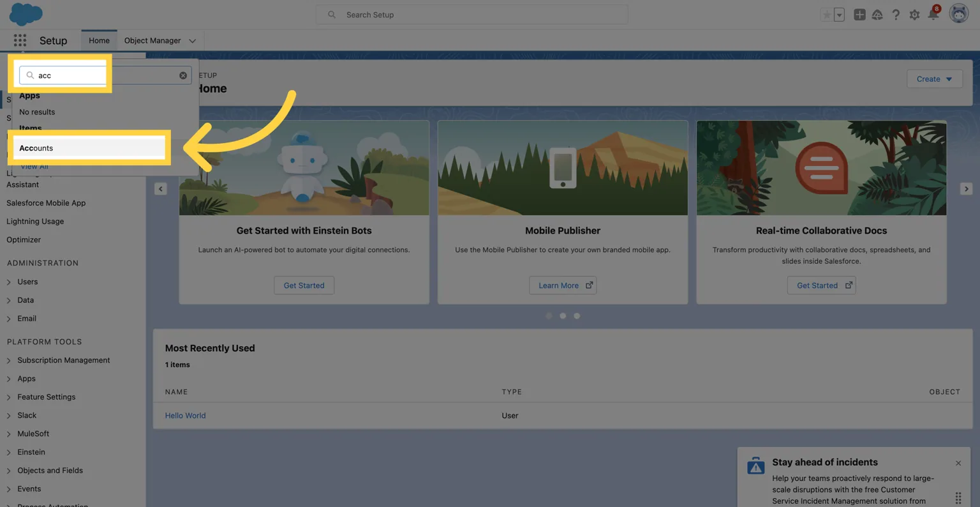Open the Optimizer page
This screenshot has height=507, width=980.
pyautogui.click(x=24, y=240)
